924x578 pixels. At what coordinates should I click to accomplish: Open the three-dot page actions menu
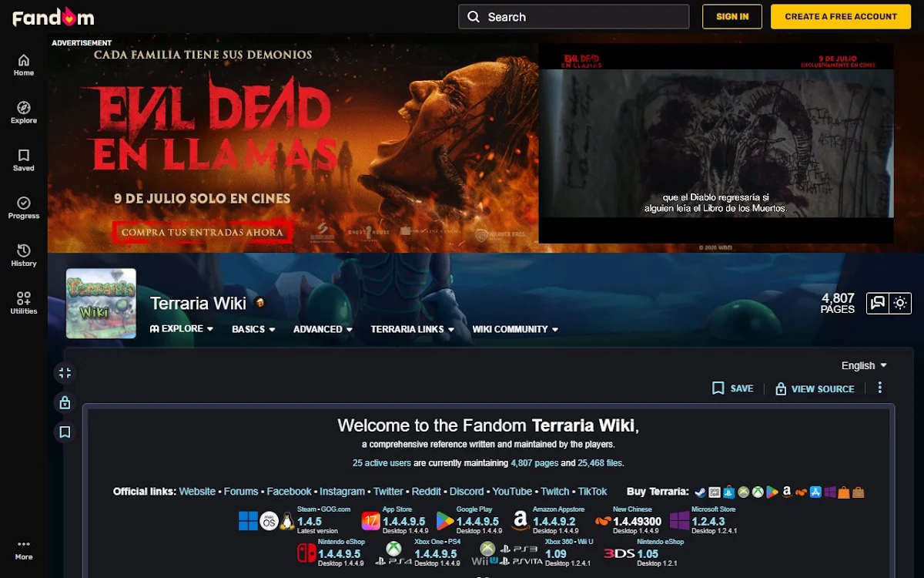tap(880, 388)
